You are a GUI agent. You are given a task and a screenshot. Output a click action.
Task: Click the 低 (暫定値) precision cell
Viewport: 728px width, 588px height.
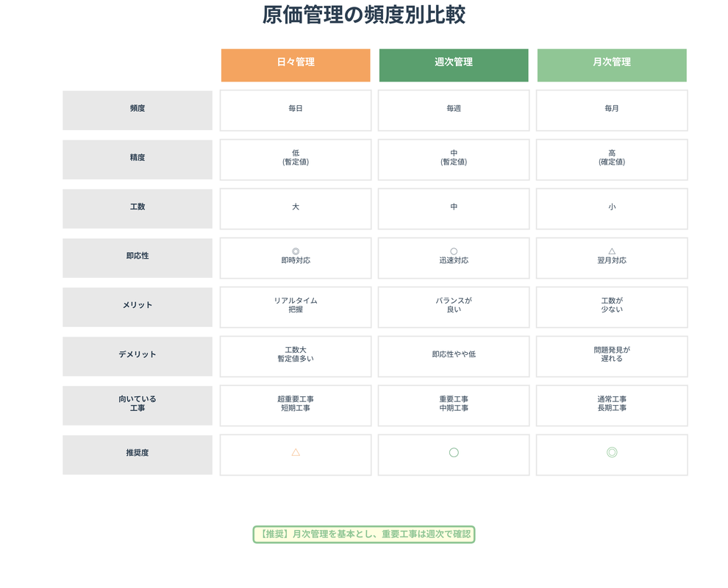click(x=296, y=159)
